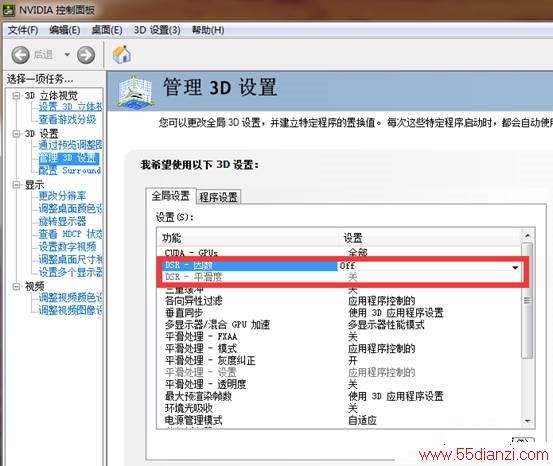Switch to 程序设置 tab
The image size is (553, 466).
(219, 197)
